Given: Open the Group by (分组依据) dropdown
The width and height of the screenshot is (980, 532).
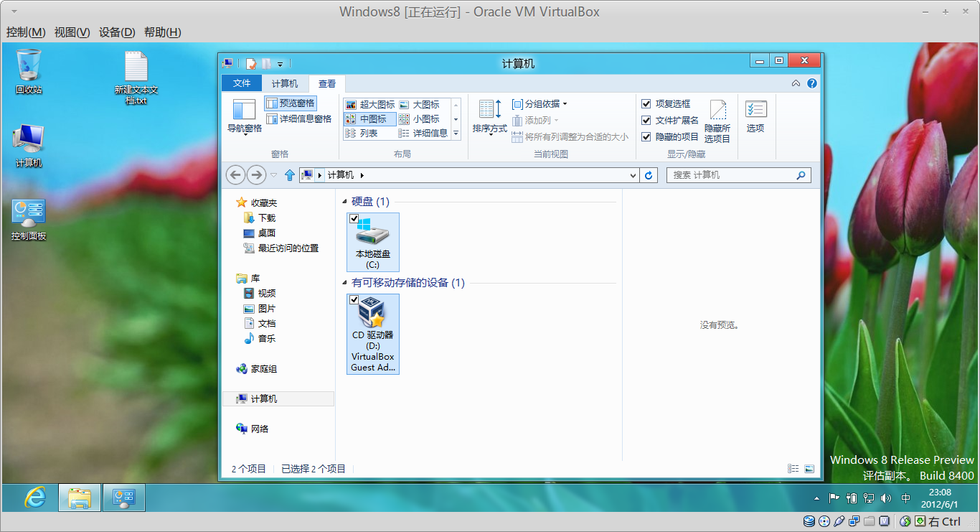Looking at the screenshot, I should [540, 104].
